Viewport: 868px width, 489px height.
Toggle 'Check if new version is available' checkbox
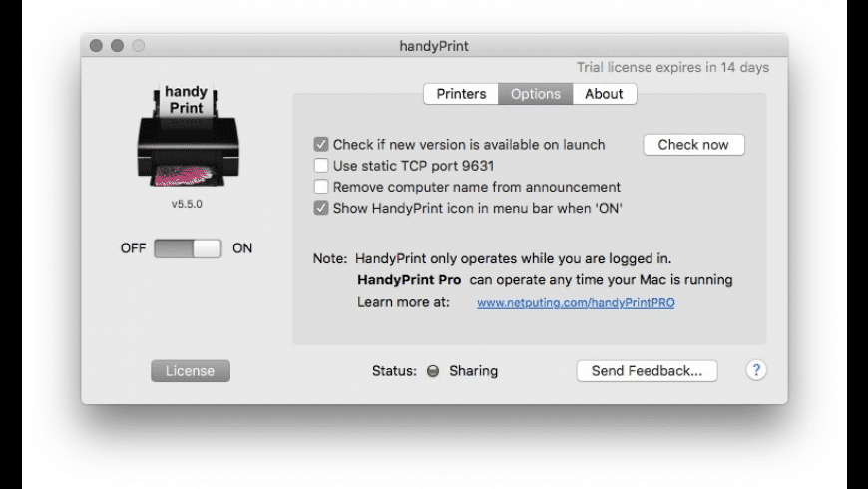pos(321,145)
